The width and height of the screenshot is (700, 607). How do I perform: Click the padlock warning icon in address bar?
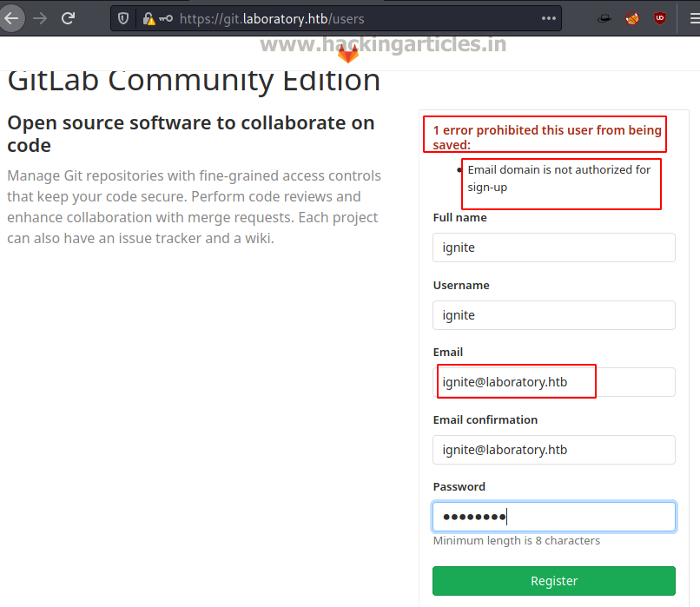(149, 19)
